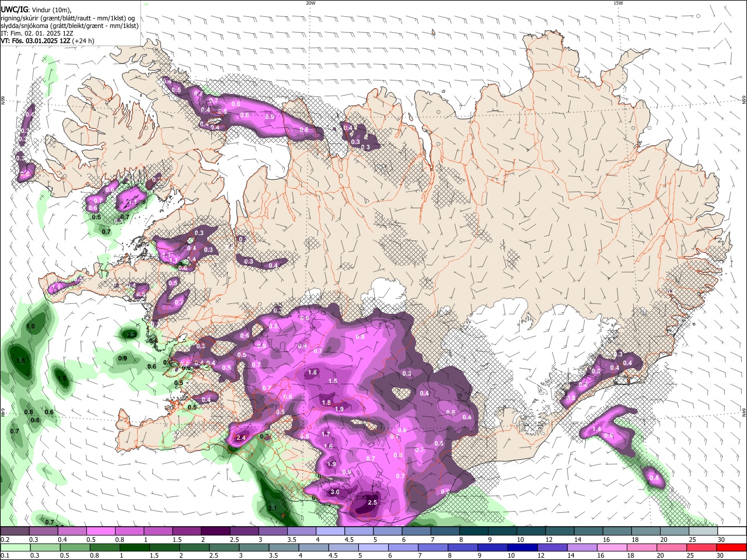Viewport: 747px width, 560px height.
Task: Click the '20W' longitude label at top
Action: (310, 3)
